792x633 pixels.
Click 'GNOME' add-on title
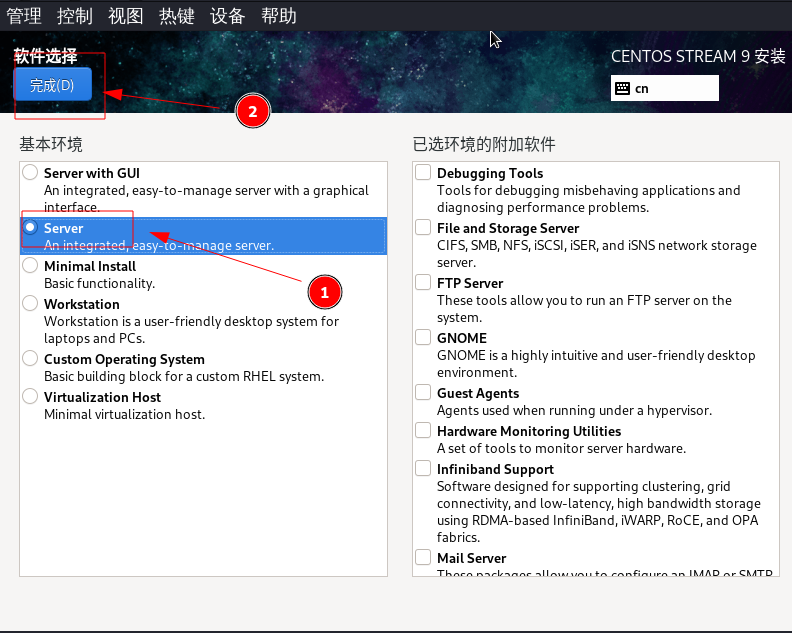462,338
